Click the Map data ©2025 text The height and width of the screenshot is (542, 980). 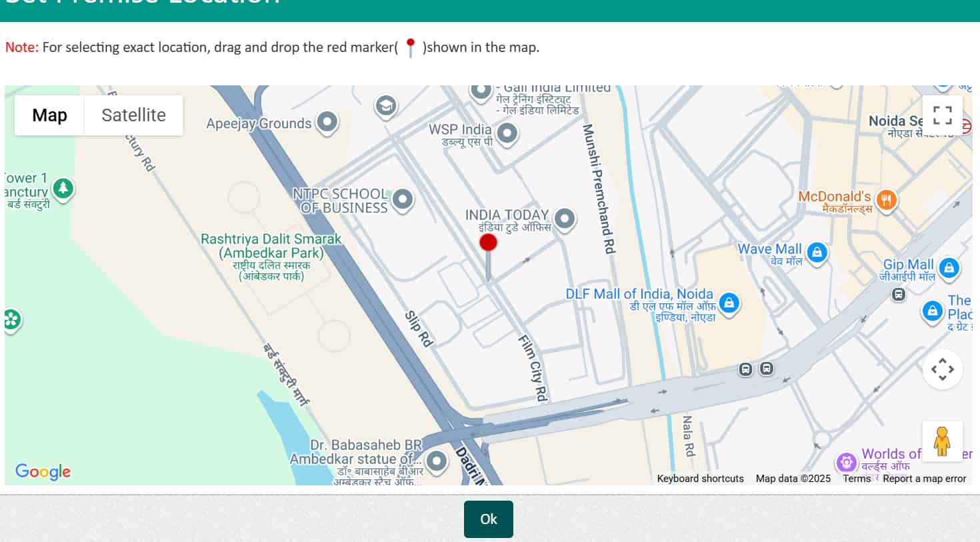(793, 479)
